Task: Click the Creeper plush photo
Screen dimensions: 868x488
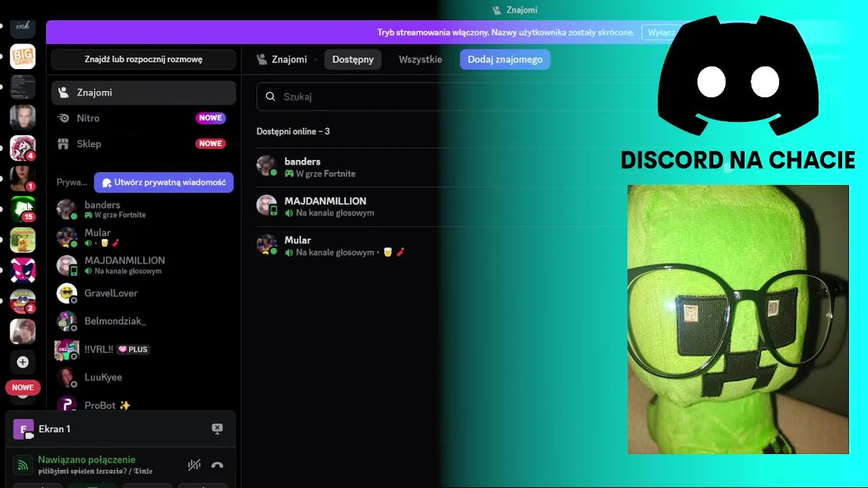Action: 738,319
